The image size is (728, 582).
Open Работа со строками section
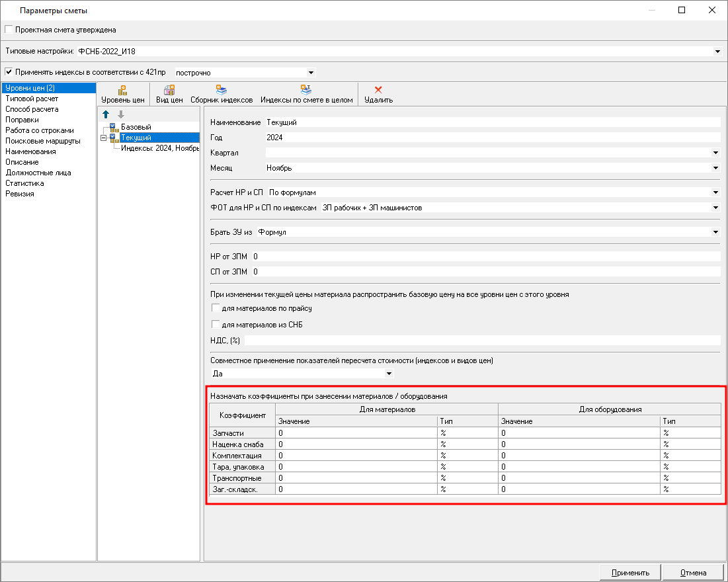point(40,130)
